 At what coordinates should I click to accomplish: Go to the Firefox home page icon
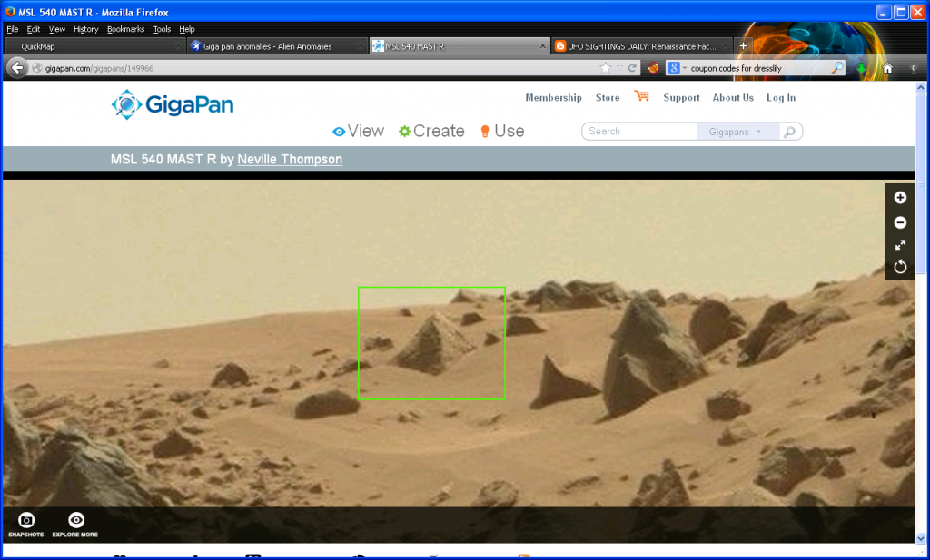pos(887,68)
